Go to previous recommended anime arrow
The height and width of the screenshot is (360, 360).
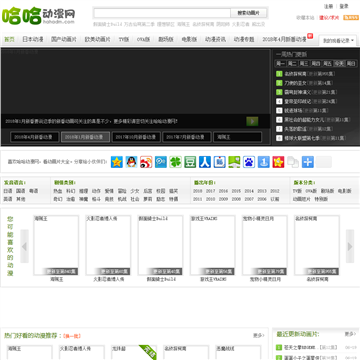[24, 246]
